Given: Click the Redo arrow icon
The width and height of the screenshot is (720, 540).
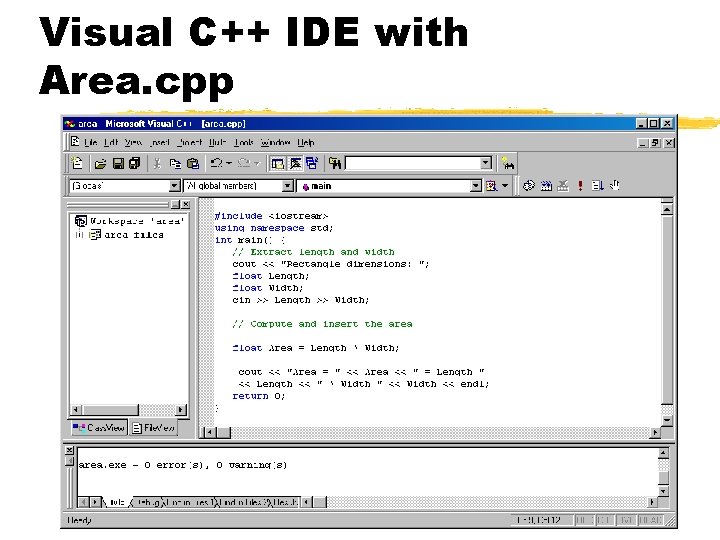Looking at the screenshot, I should [x=244, y=163].
